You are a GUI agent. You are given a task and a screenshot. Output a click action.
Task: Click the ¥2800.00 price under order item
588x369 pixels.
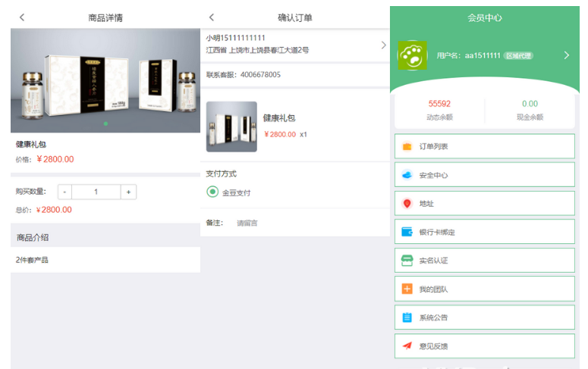pos(280,134)
